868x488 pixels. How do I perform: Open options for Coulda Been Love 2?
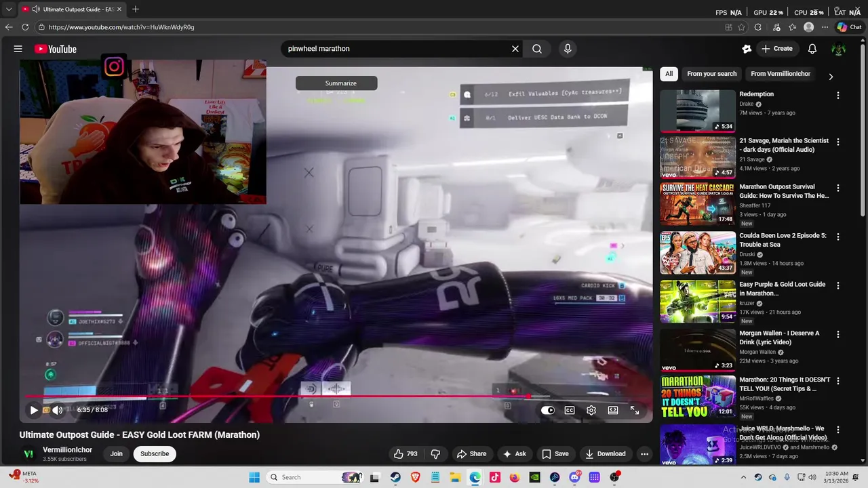pyautogui.click(x=838, y=237)
